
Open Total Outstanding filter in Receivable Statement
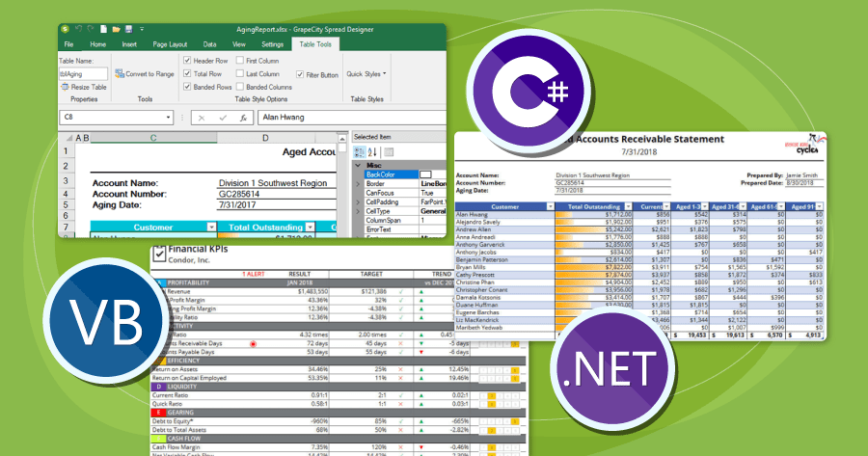(x=628, y=206)
